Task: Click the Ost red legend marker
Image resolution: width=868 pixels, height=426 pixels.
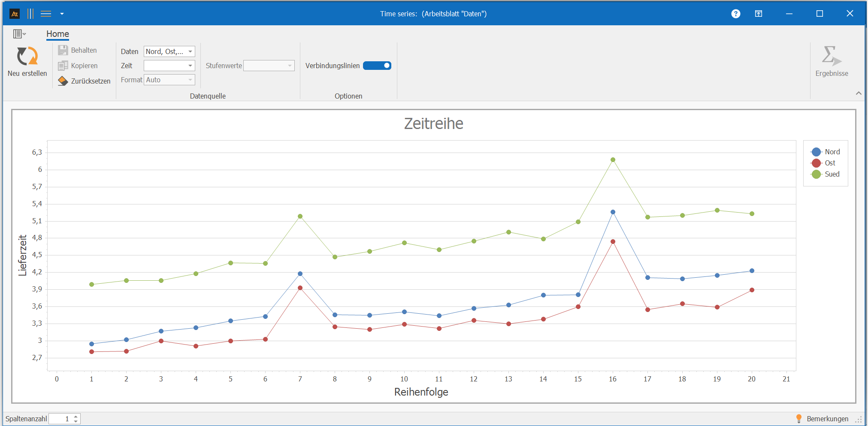Action: (816, 163)
